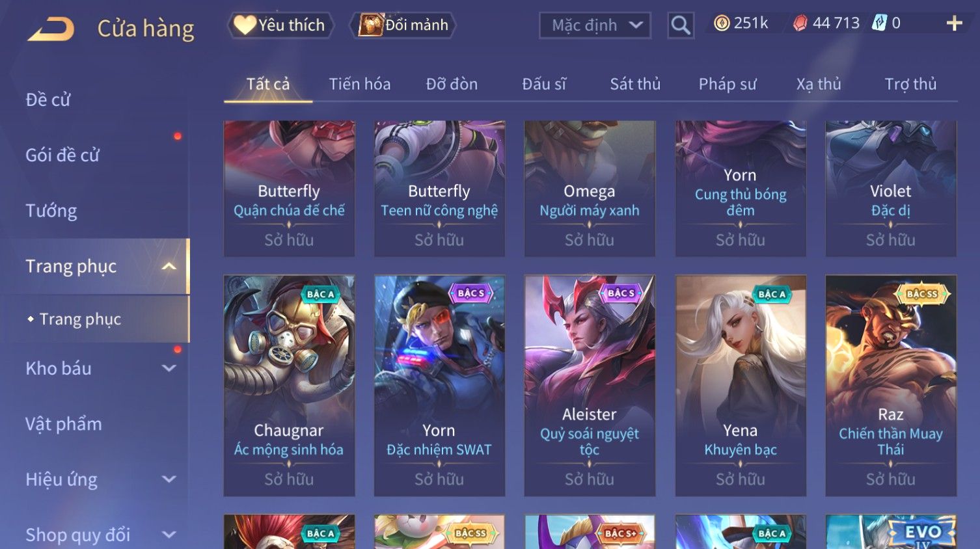This screenshot has width=980, height=549.
Task: Tap the plus icon to add currency
Action: 954,24
